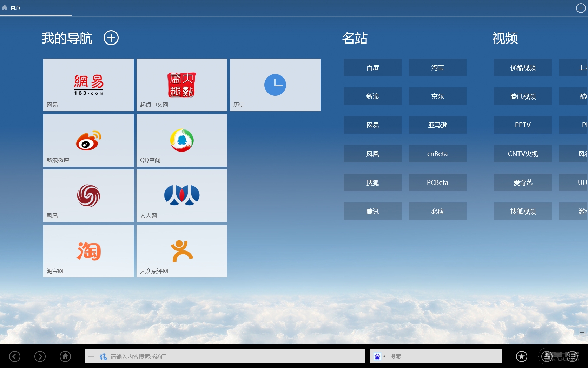This screenshot has width=588, height=368.
Task: Open PPTV in the 视频 section
Action: (523, 125)
